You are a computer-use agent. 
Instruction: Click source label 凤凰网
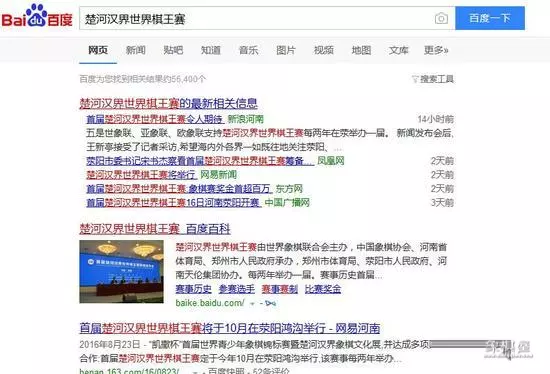coord(331,161)
